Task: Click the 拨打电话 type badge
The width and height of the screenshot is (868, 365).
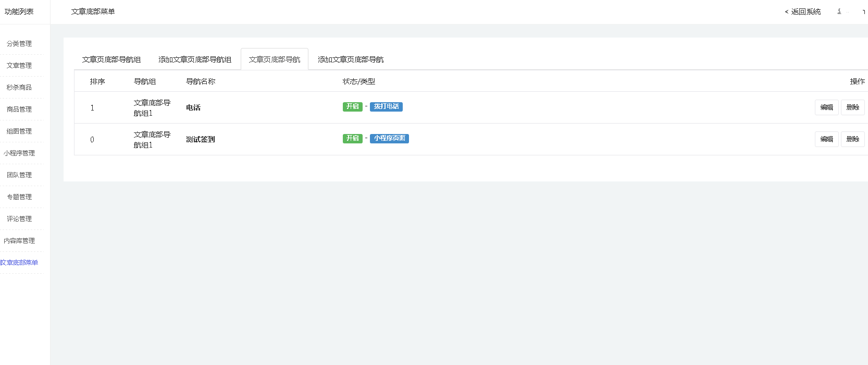Action: 386,106
